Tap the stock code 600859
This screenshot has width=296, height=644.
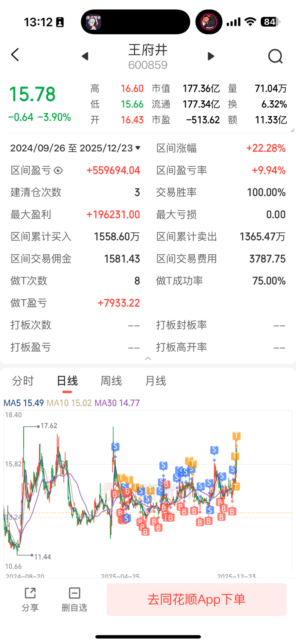coord(148,65)
